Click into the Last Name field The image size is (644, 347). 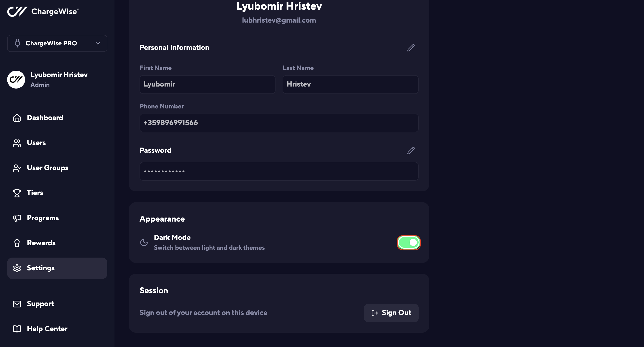350,85
